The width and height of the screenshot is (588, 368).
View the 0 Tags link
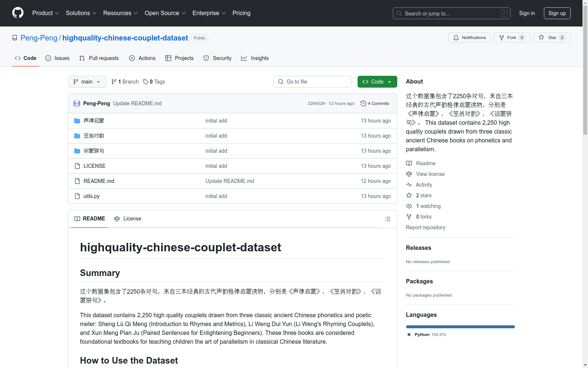[x=154, y=82]
